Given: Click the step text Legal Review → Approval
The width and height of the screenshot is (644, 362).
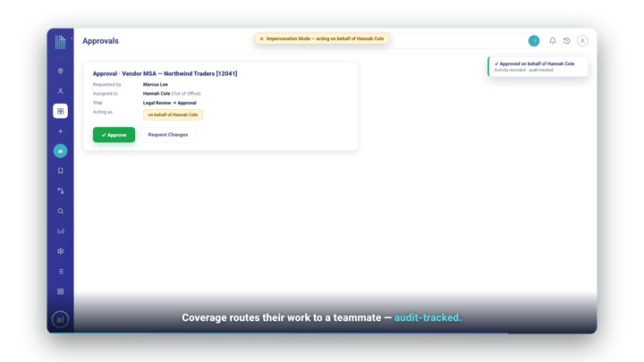Looking at the screenshot, I should (170, 103).
